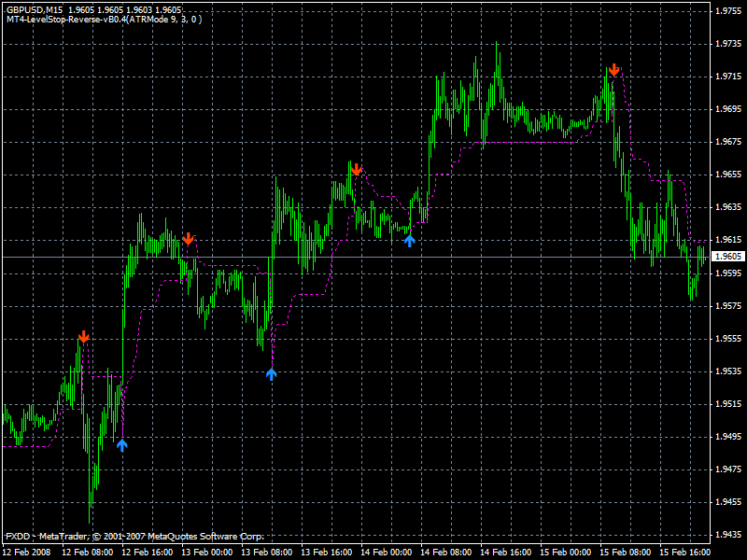Click the 14 Feb 16:00 time label
Image resolution: width=747 pixels, height=560 pixels.
(x=505, y=553)
